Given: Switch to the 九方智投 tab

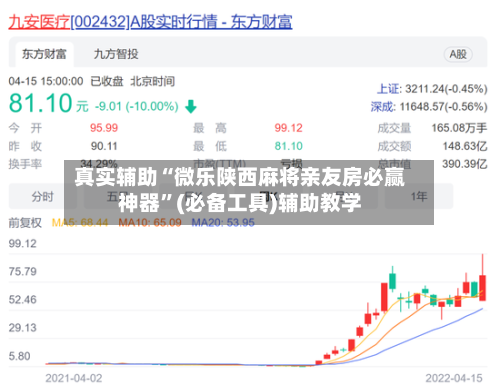Looking at the screenshot, I should pos(116,54).
